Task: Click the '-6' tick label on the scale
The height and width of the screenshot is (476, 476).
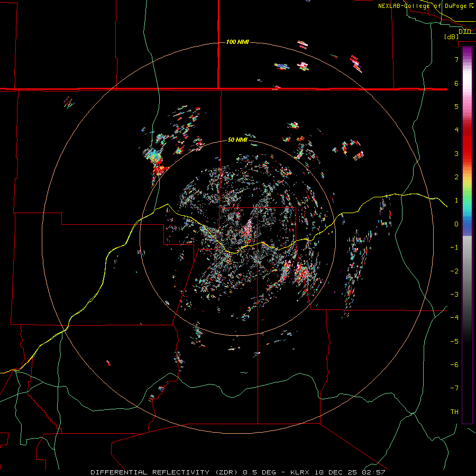Action: click(x=454, y=365)
